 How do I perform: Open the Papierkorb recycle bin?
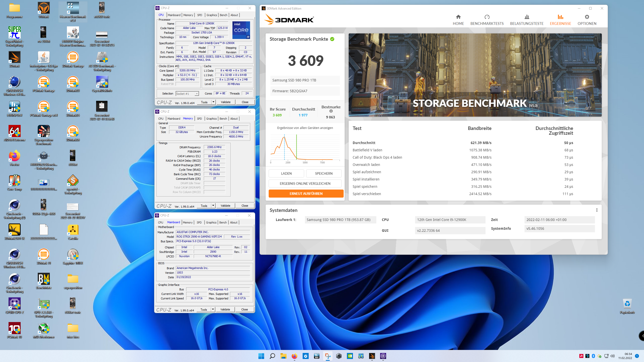click(x=627, y=306)
